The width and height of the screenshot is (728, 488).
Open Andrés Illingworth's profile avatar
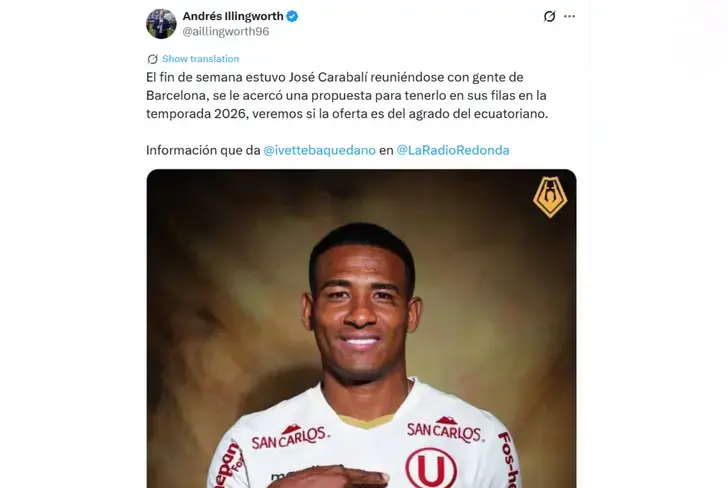pyautogui.click(x=161, y=24)
